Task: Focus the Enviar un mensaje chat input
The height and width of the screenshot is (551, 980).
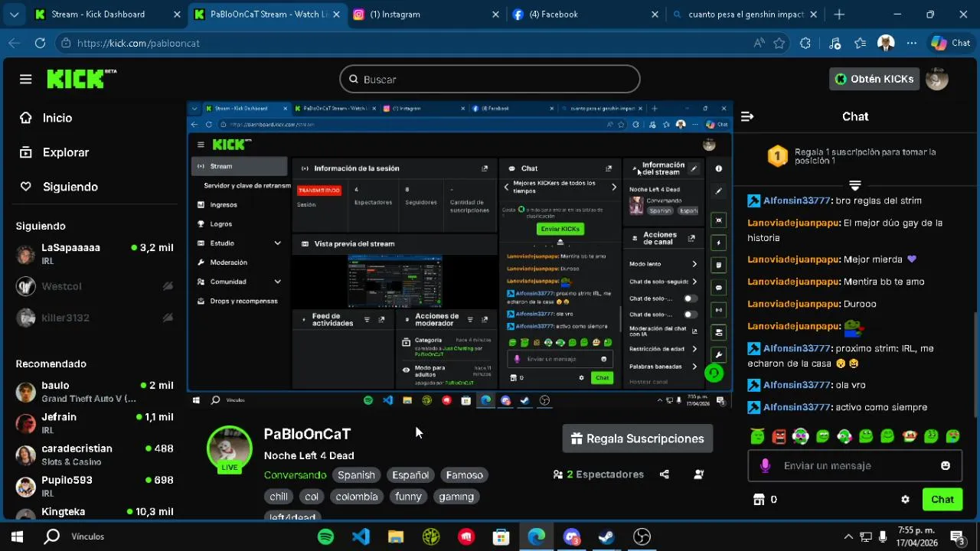Action: point(854,465)
